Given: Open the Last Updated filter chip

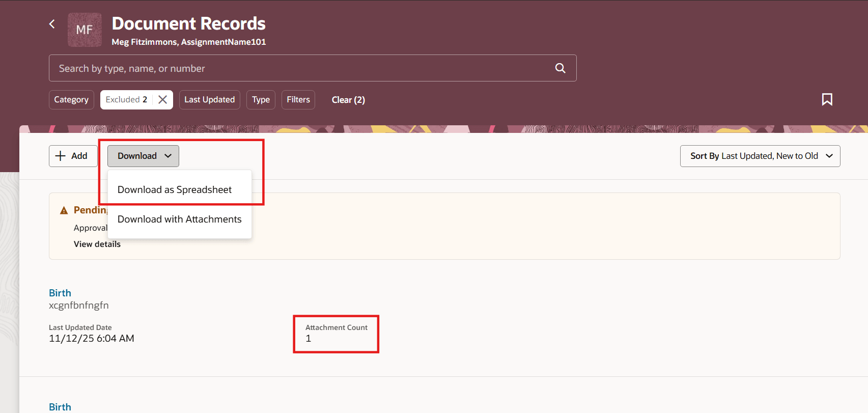Looking at the screenshot, I should (x=209, y=100).
